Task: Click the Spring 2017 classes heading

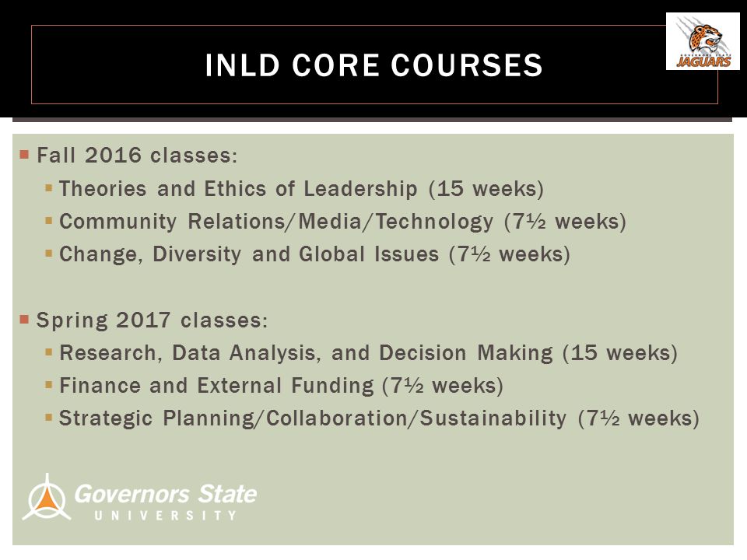Action: coord(152,320)
